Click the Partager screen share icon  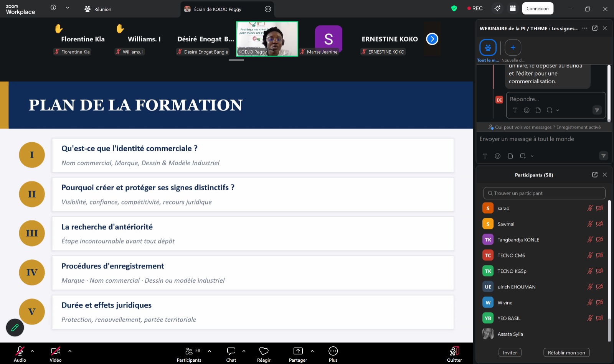298,351
